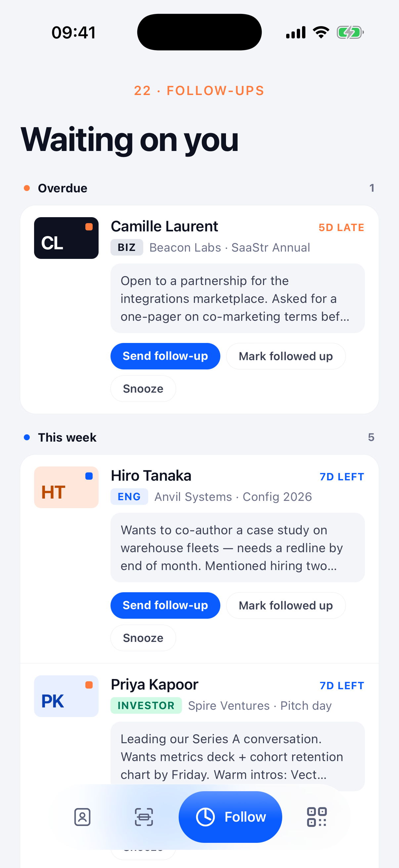Tap Priya Kapoor's PK avatar
Image resolution: width=399 pixels, height=868 pixels.
[66, 696]
